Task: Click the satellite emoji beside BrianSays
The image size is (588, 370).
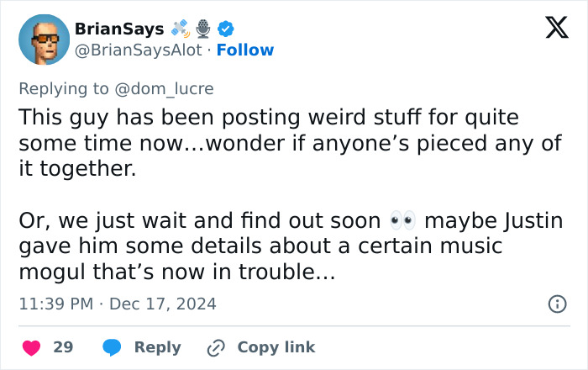Action: pos(181,29)
